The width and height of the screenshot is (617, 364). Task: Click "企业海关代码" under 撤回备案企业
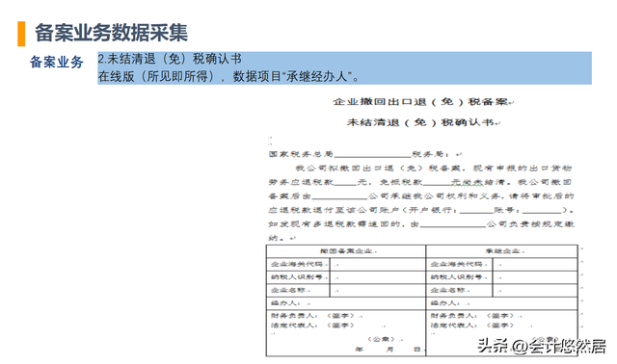(x=298, y=264)
